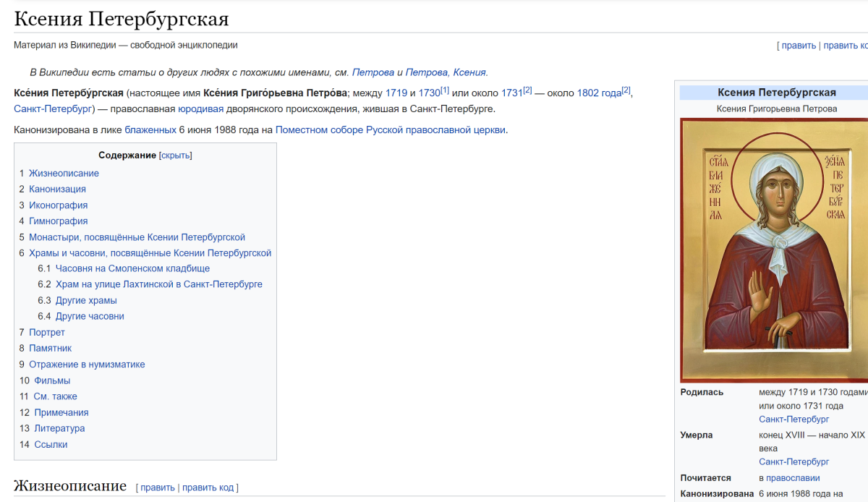Click 'править код' beside the Жизнеописание heading
This screenshot has height=502, width=868.
tap(208, 488)
